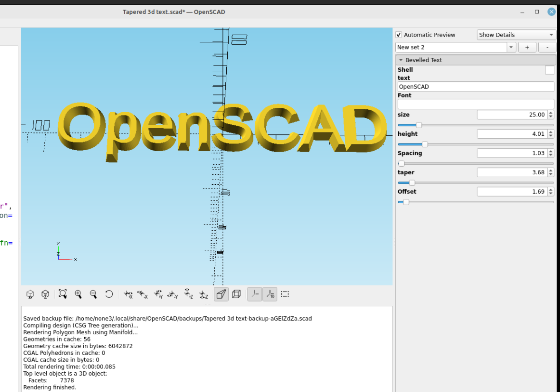Switch view to the +X axis direction
The height and width of the screenshot is (392, 560).
[129, 294]
